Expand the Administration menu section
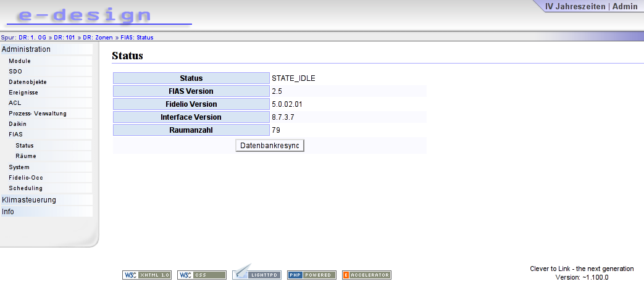This screenshot has width=644, height=292. click(26, 49)
